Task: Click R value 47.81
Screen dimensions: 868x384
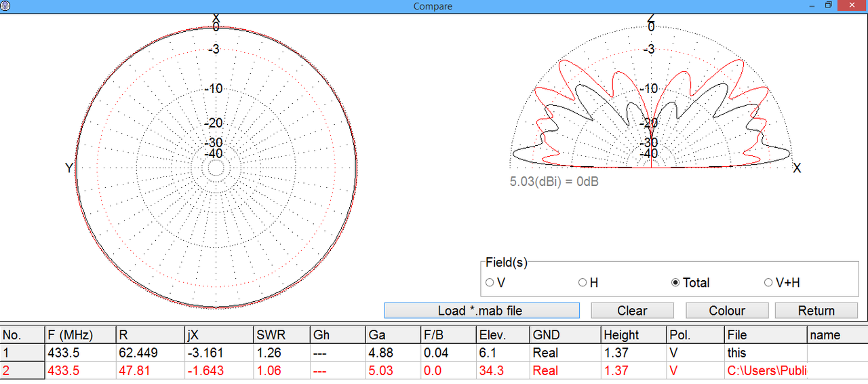Action: (134, 371)
